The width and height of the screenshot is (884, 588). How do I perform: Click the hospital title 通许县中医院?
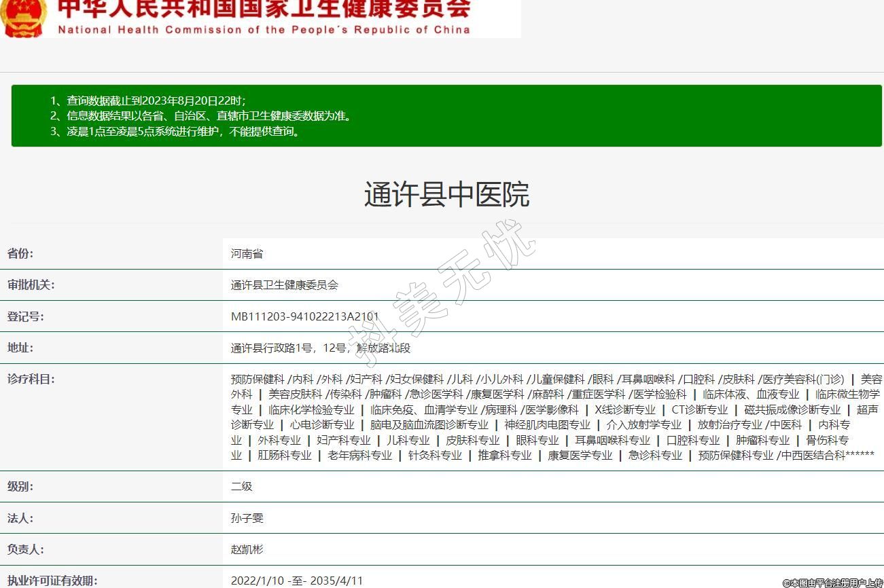446,195
